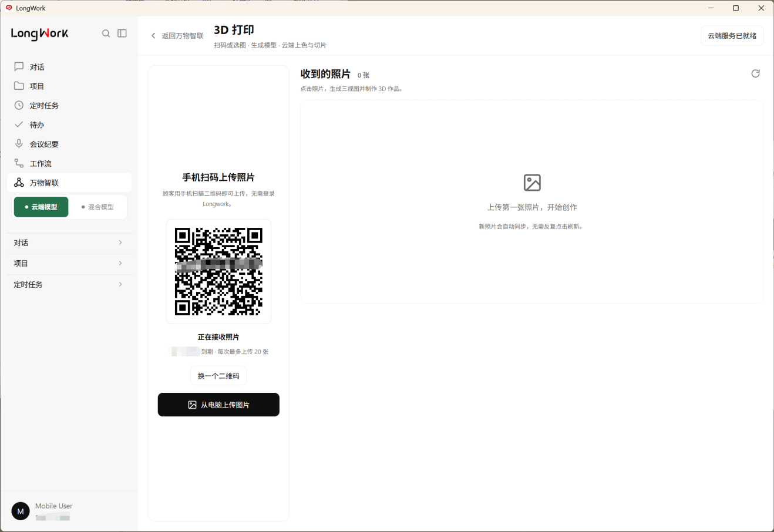This screenshot has height=532, width=774.
Task: Maximize the LongWork window
Action: click(x=736, y=8)
